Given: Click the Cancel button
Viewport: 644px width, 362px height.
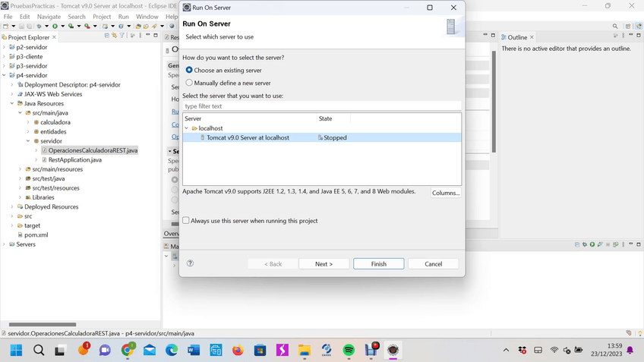Looking at the screenshot, I should pos(434,264).
